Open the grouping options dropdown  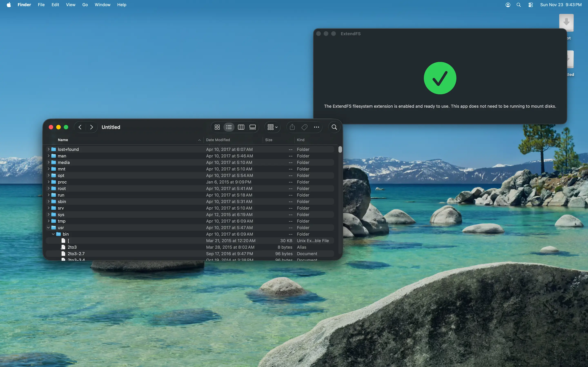tap(272, 127)
